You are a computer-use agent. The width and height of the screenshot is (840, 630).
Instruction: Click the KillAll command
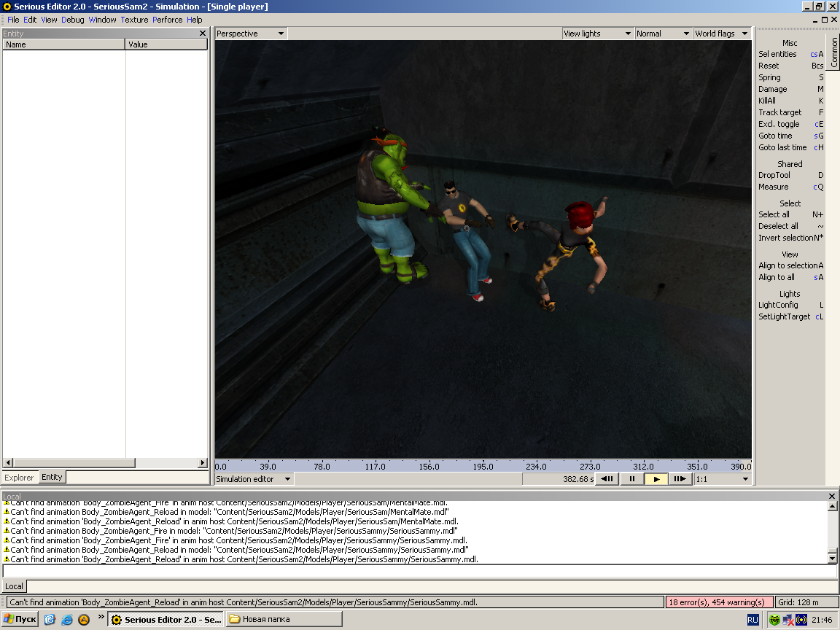(x=790, y=101)
